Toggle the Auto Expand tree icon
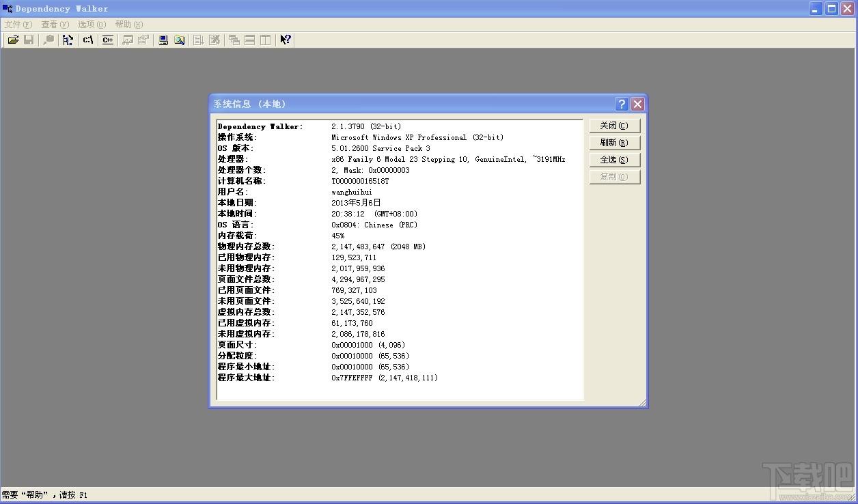 click(x=68, y=40)
